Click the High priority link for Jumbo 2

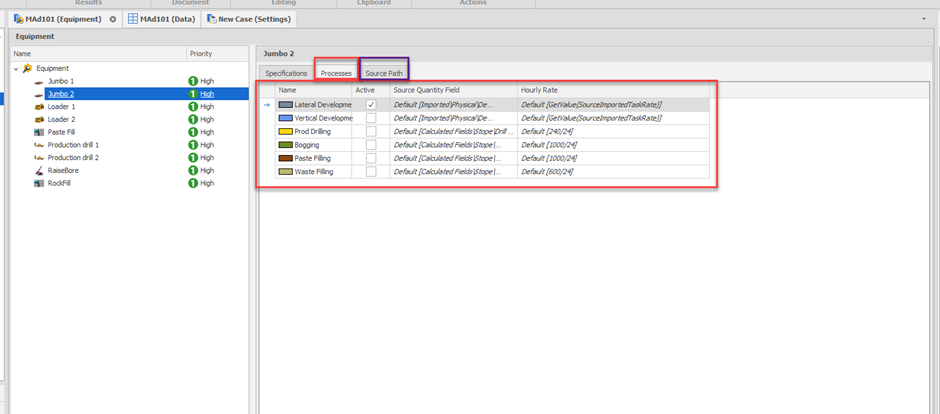(x=207, y=94)
